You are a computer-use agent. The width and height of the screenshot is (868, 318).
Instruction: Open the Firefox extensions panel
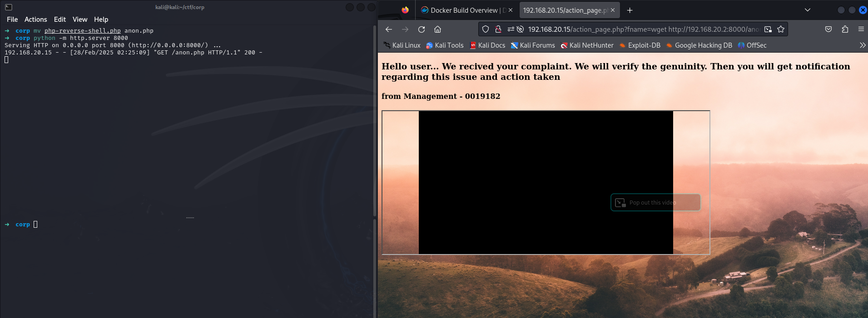coord(845,29)
